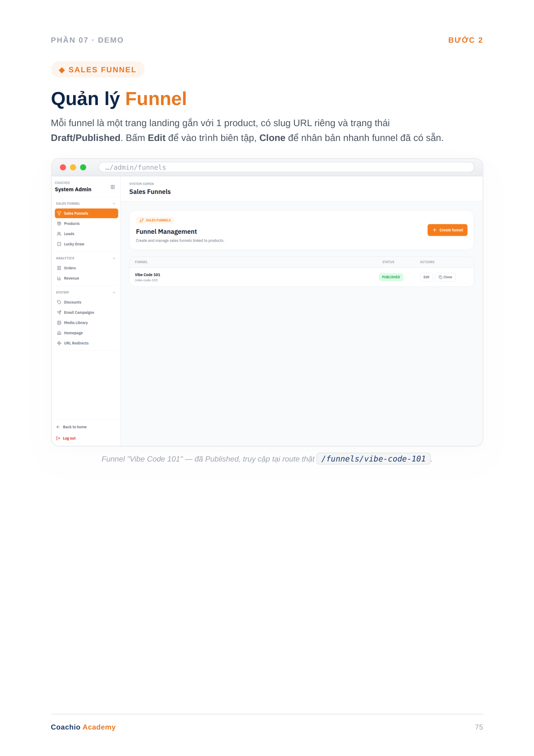Image resolution: width=534 pixels, height=756 pixels.
Task: Collapse the SALES FUNNEL sidebar section
Action: pyautogui.click(x=114, y=204)
